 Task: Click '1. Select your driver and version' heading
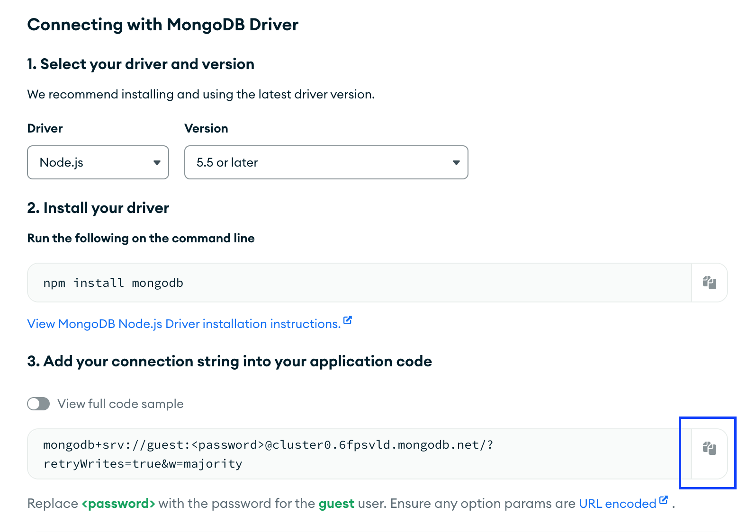click(x=141, y=64)
